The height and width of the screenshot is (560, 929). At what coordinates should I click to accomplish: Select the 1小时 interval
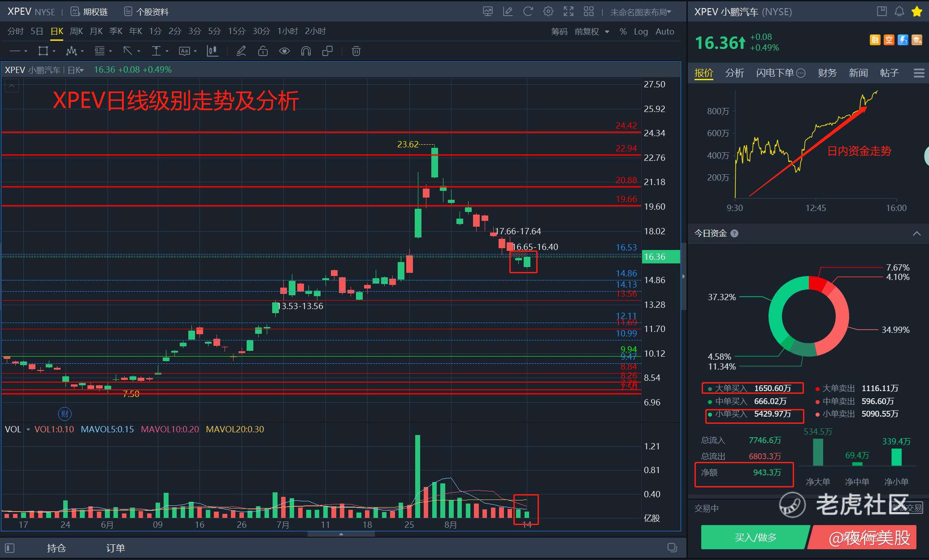(287, 31)
